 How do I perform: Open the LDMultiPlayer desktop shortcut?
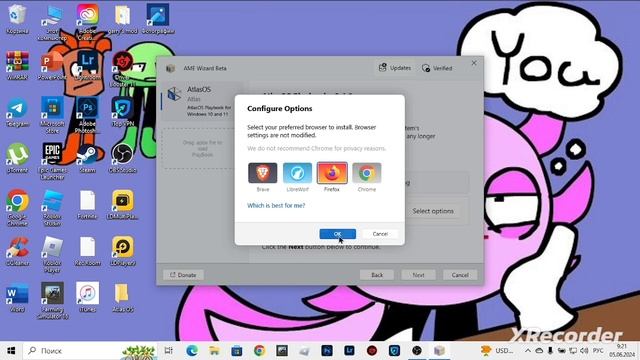point(122,205)
